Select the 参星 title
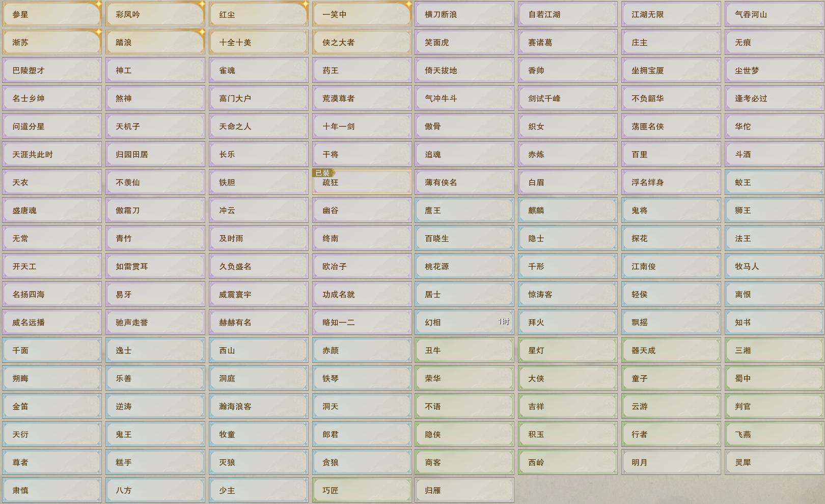Viewport: 825px width, 504px height. [52, 14]
